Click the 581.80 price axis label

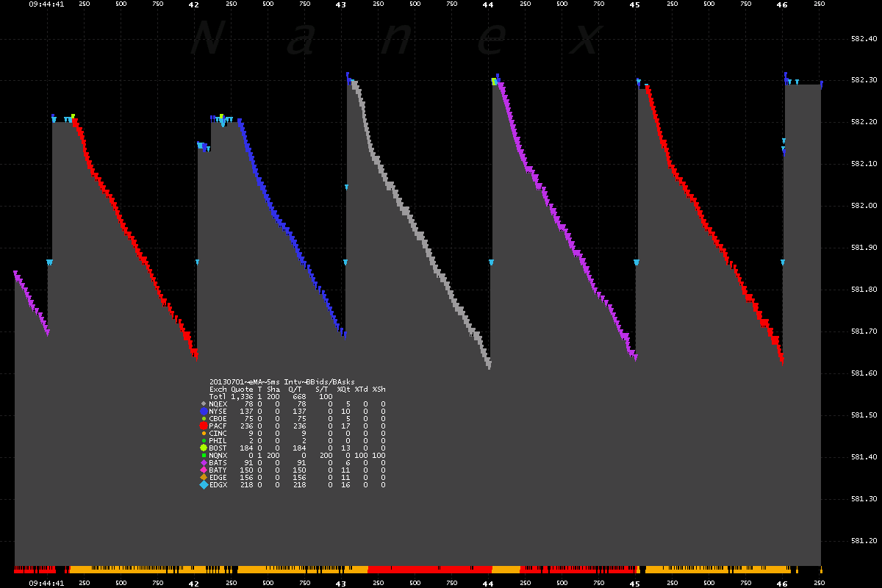point(864,290)
